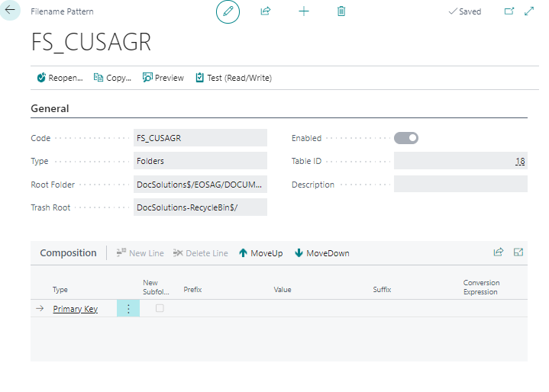
Task: Click the Table ID value field
Action: tap(460, 161)
